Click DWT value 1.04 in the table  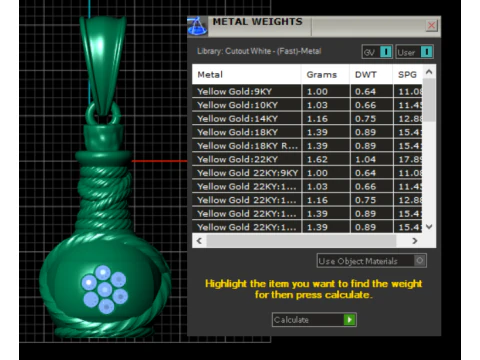(365, 159)
